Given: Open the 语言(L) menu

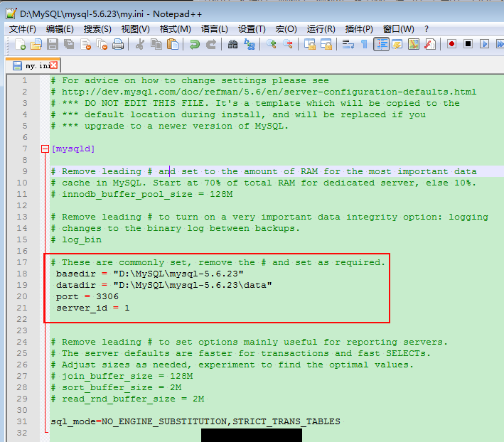Looking at the screenshot, I should click(215, 29).
